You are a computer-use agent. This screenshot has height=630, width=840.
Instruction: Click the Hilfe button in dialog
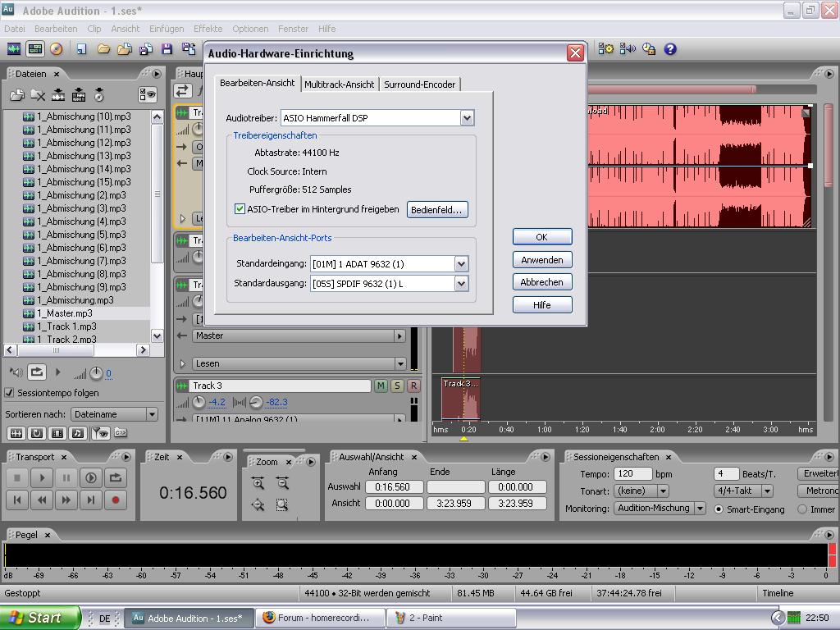click(x=542, y=305)
